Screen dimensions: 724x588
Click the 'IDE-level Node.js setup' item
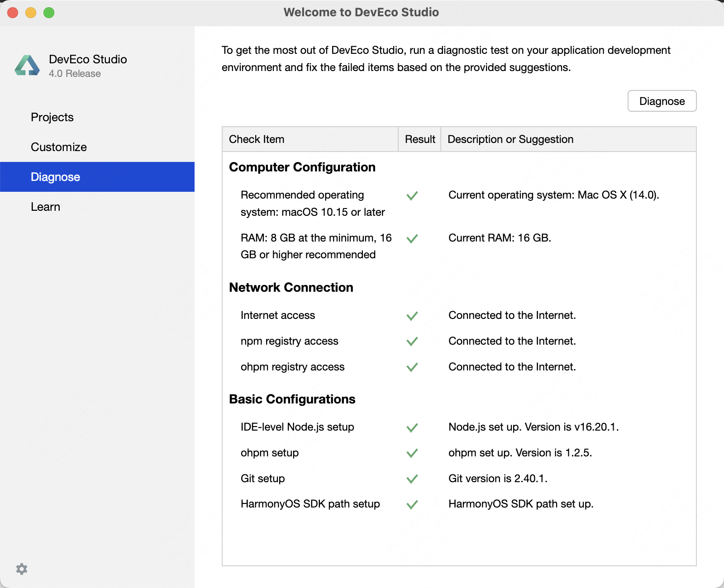tap(297, 427)
